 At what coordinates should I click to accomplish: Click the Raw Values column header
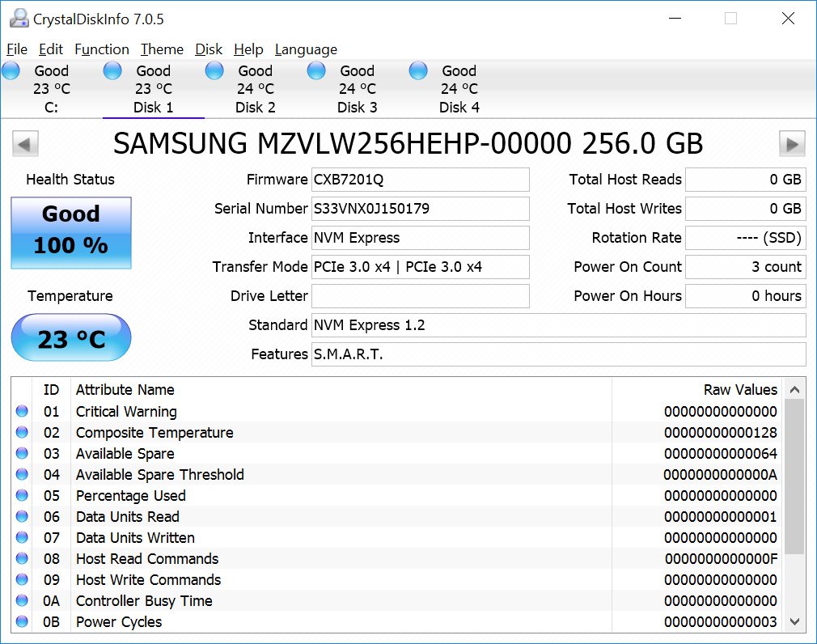click(739, 390)
